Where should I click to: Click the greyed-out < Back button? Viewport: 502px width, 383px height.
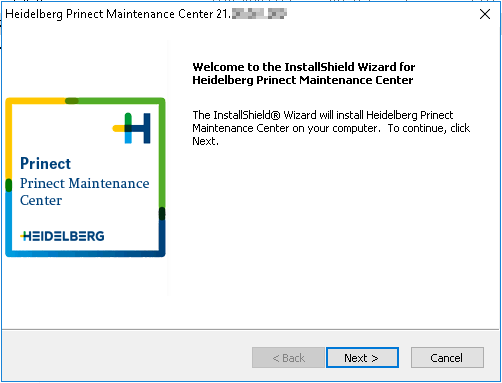coord(288,358)
